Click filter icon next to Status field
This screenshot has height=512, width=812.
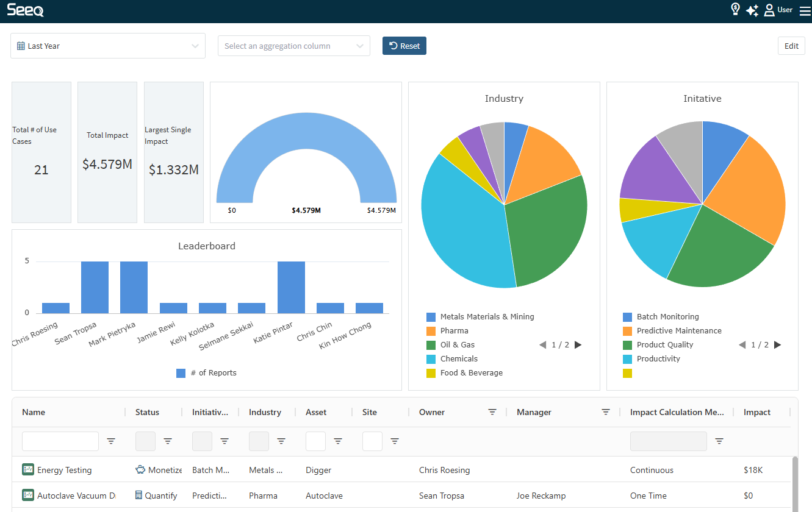click(x=168, y=441)
